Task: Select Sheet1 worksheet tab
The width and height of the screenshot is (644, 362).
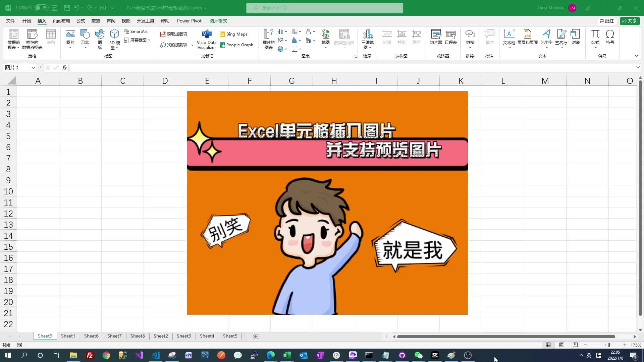Action: pyautogui.click(x=68, y=336)
